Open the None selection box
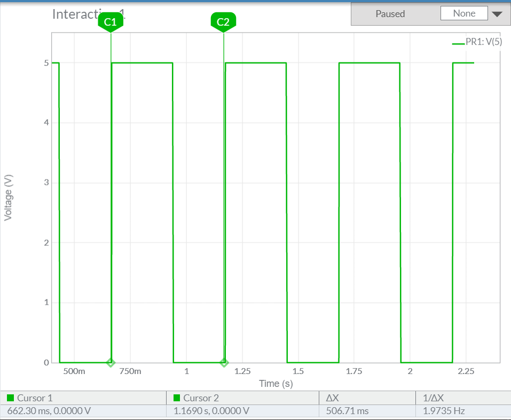The height and width of the screenshot is (420, 511). [463, 14]
